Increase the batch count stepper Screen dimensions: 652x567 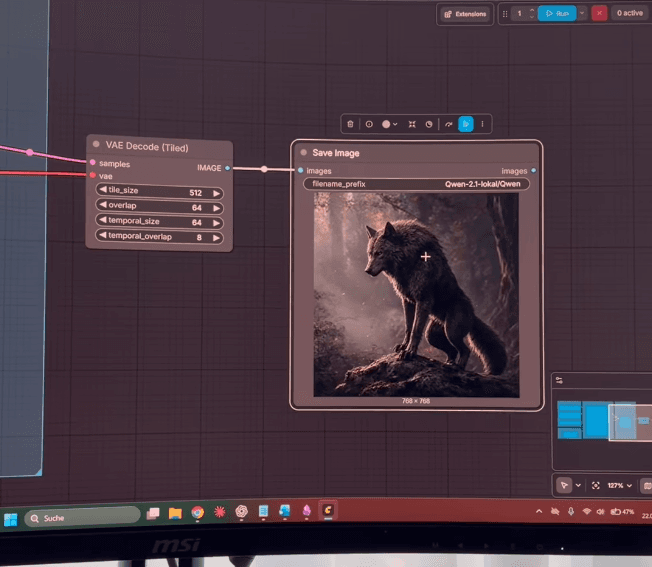[532, 10]
